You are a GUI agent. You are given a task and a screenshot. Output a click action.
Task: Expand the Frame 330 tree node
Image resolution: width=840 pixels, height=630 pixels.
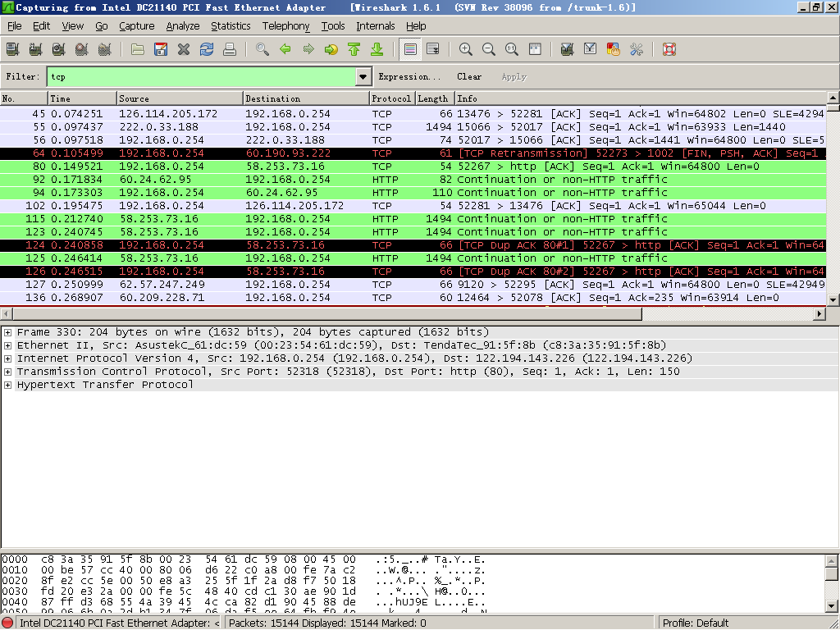8,332
